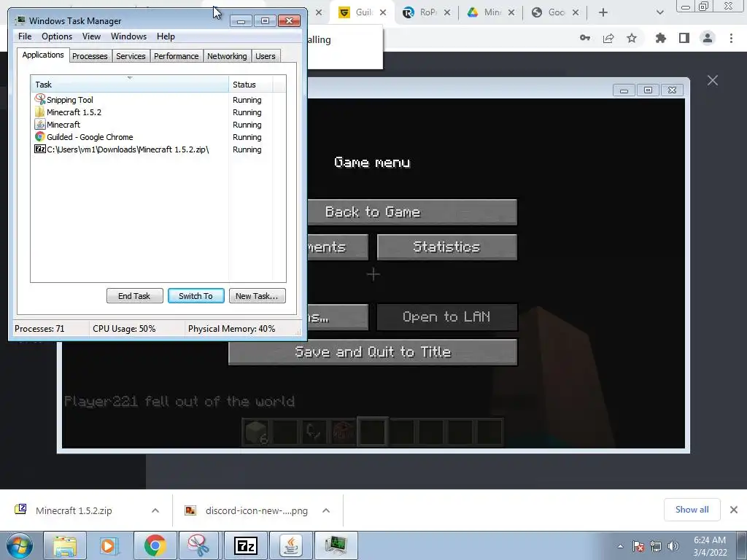
Task: Open the Chrome extensions puzzle icon
Action: (661, 38)
